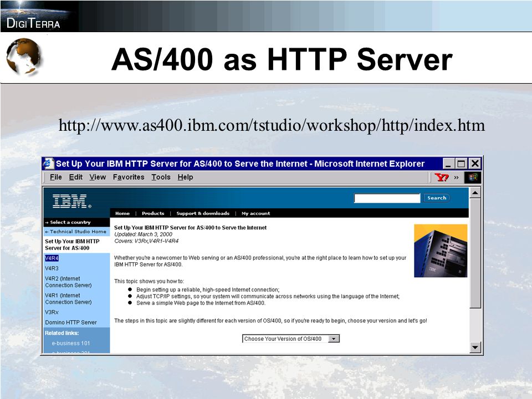
Task: Click the globe icon beside slide title
Action: (24, 57)
